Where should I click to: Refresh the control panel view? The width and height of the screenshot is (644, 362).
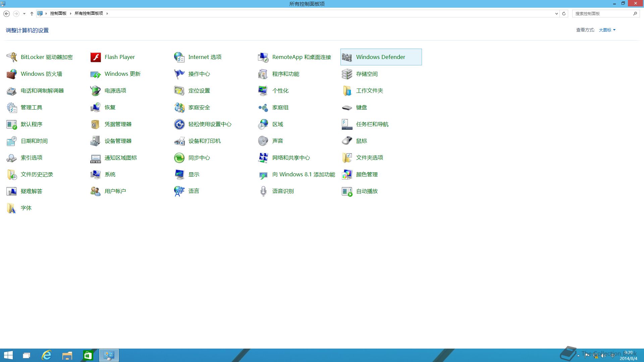point(564,14)
